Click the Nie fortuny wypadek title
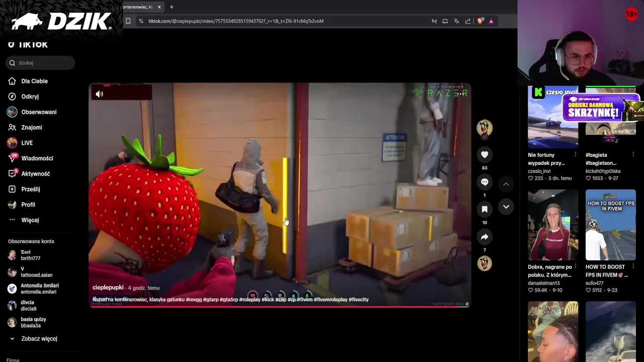The width and height of the screenshot is (644, 362). 546,159
